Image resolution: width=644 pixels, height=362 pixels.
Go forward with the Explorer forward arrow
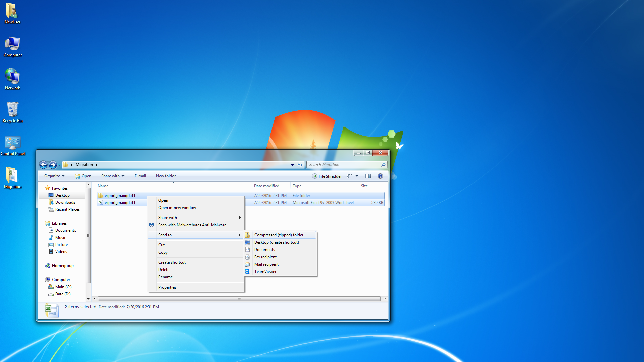click(53, 165)
